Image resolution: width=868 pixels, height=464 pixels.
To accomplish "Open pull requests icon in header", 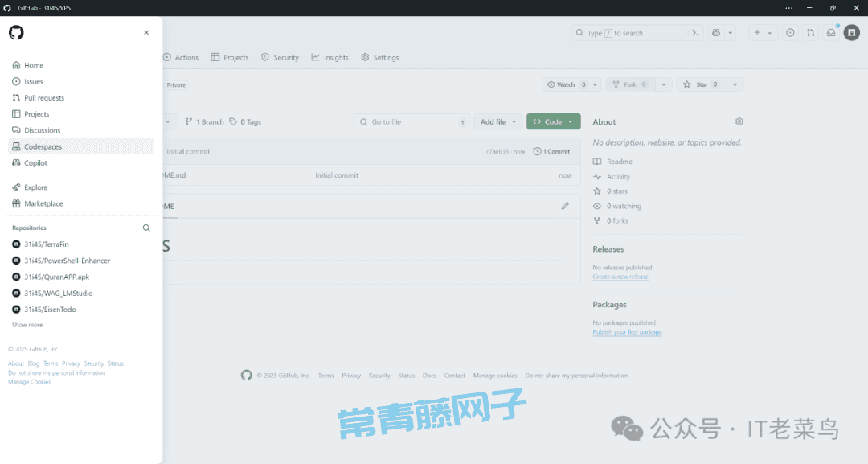I will 810,33.
